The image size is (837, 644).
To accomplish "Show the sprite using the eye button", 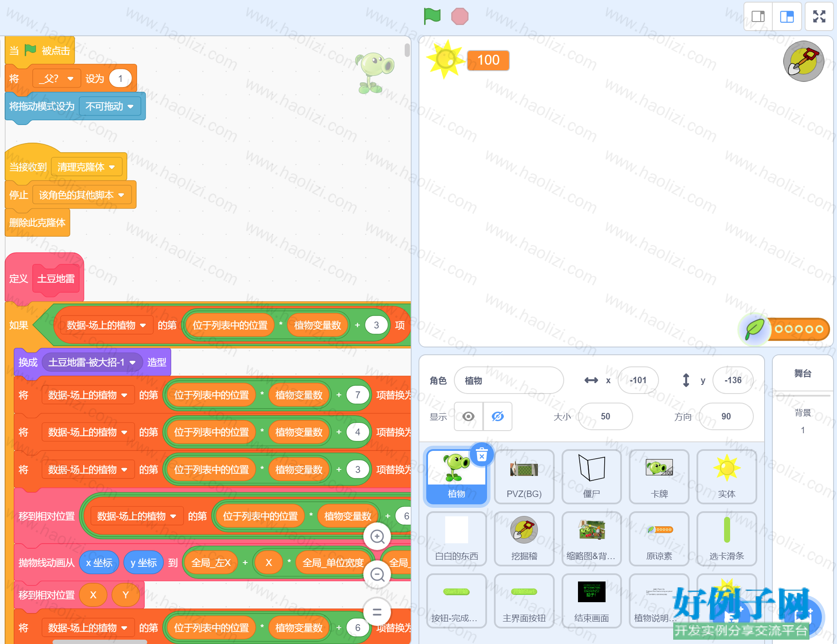I will point(468,416).
